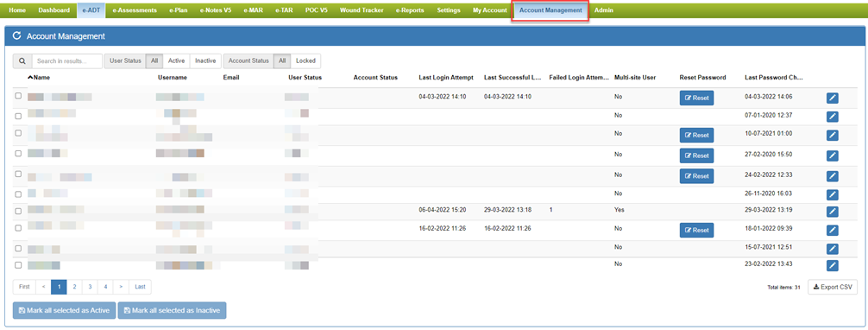The image size is (868, 330).
Task: Tick checkbox for row last changed 04-03-2022 14:06
Action: coord(18,96)
